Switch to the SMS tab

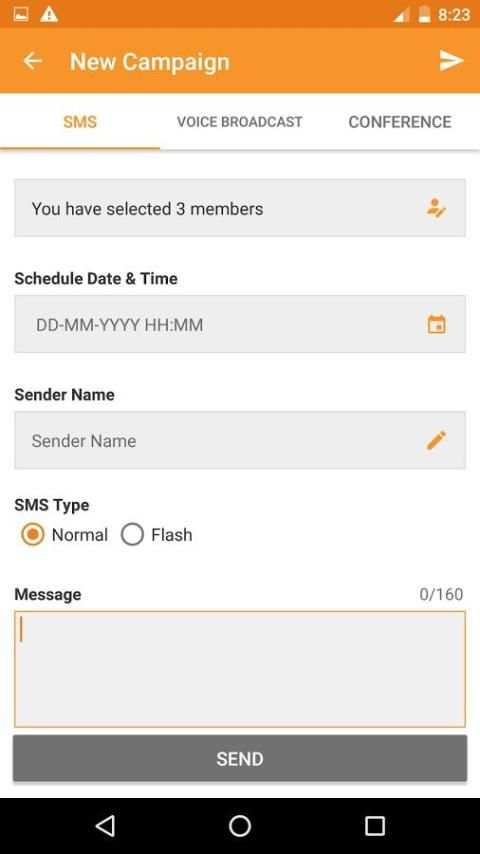[x=80, y=121]
